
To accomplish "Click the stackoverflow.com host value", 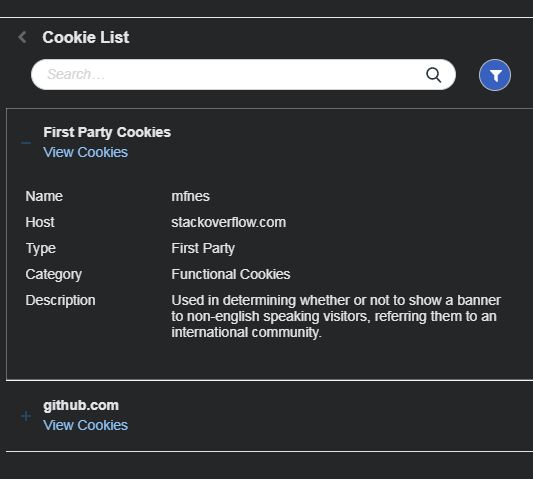I will coord(229,222).
